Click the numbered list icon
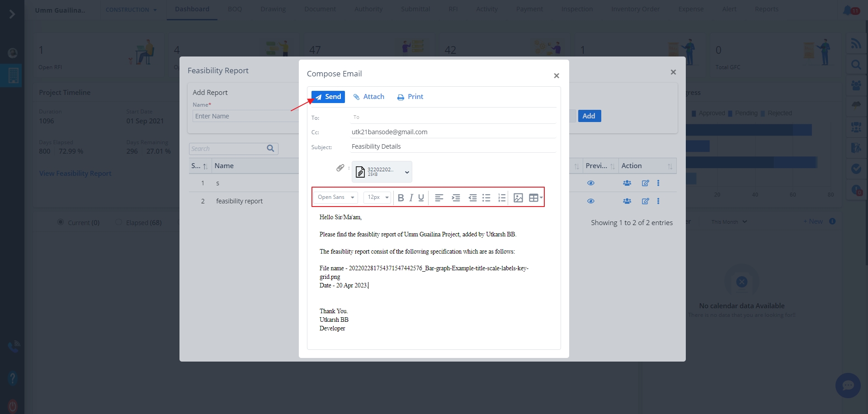 [501, 198]
